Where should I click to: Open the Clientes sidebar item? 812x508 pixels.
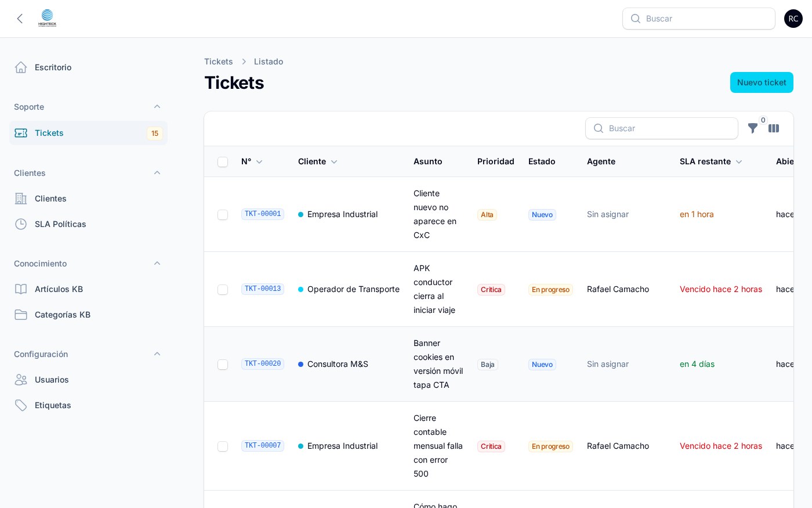(x=88, y=199)
